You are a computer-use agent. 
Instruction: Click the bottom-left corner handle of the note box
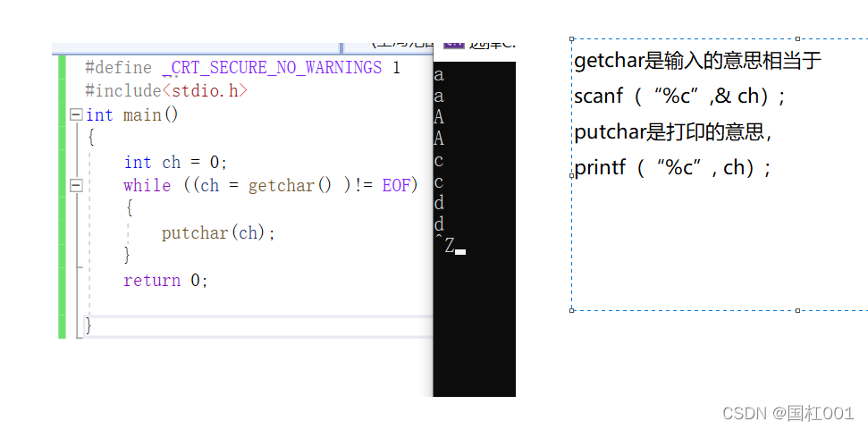click(571, 310)
